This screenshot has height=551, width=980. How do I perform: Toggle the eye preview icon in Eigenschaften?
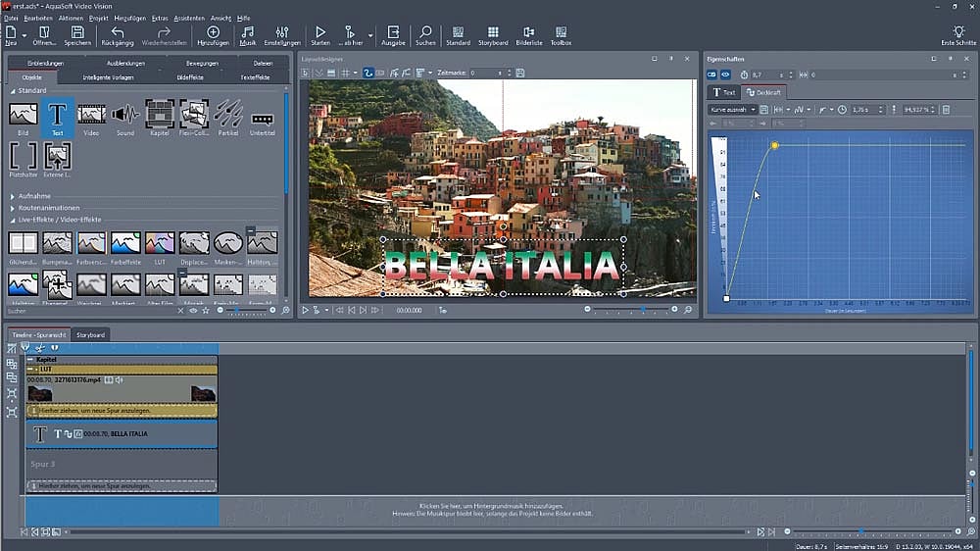726,75
